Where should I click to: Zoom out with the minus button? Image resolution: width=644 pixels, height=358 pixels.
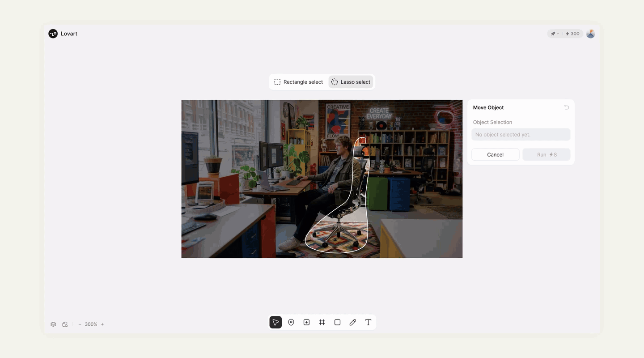(80, 324)
